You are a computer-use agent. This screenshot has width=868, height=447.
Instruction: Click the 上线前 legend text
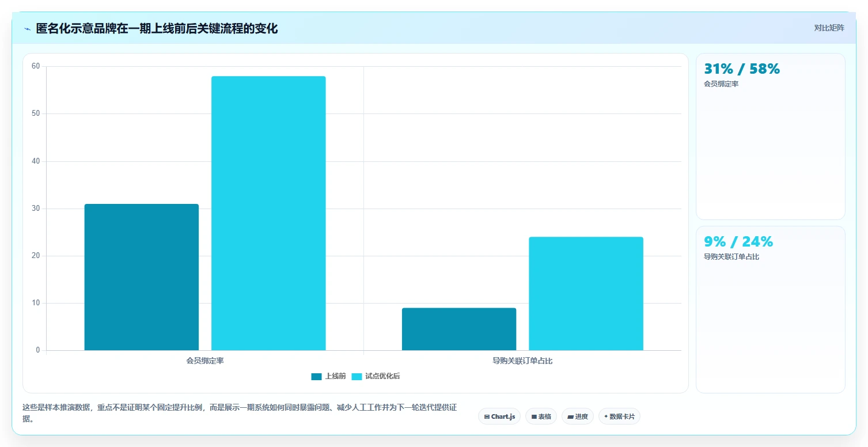[335, 377]
